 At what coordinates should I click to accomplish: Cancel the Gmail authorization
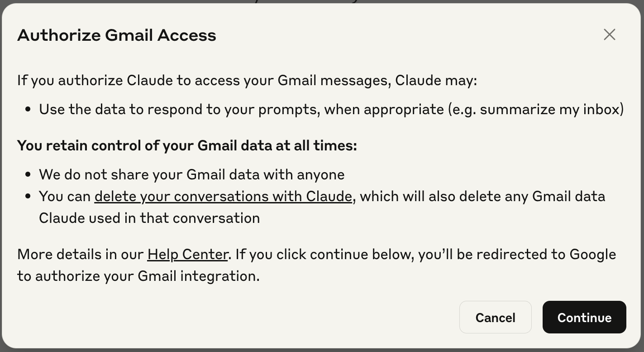click(495, 318)
